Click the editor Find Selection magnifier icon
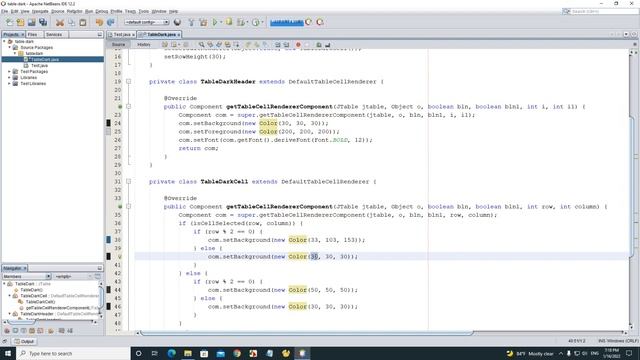The image size is (640, 360). click(201, 44)
